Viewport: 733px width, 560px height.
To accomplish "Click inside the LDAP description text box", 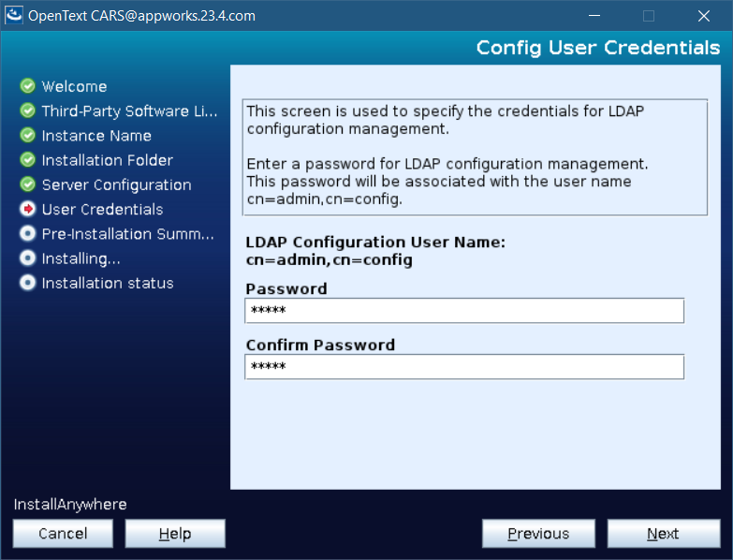I will point(475,157).
